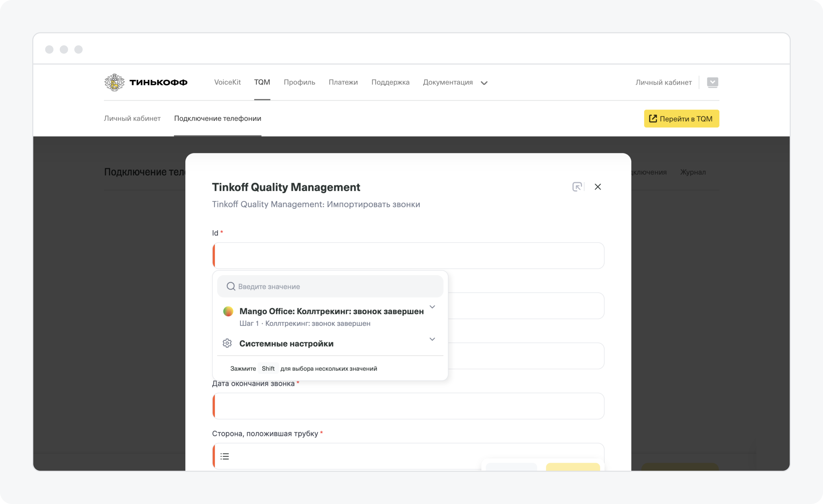
Task: Close the Tinkoff Quality Management dialog
Action: (x=598, y=186)
